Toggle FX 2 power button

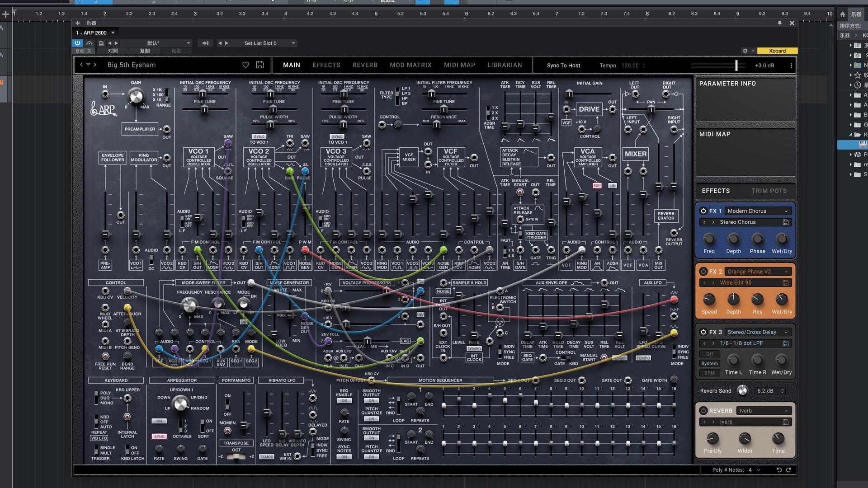click(x=703, y=272)
